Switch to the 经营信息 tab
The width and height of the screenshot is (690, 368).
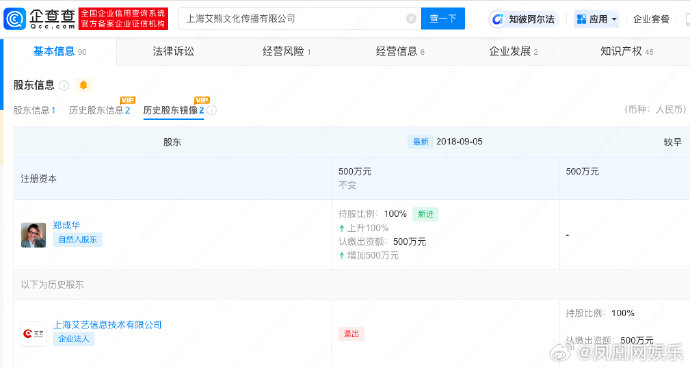400,52
